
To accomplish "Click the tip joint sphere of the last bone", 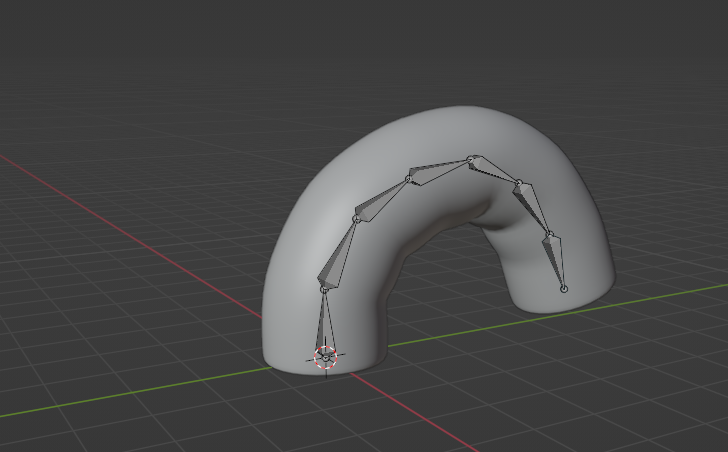I will (564, 289).
